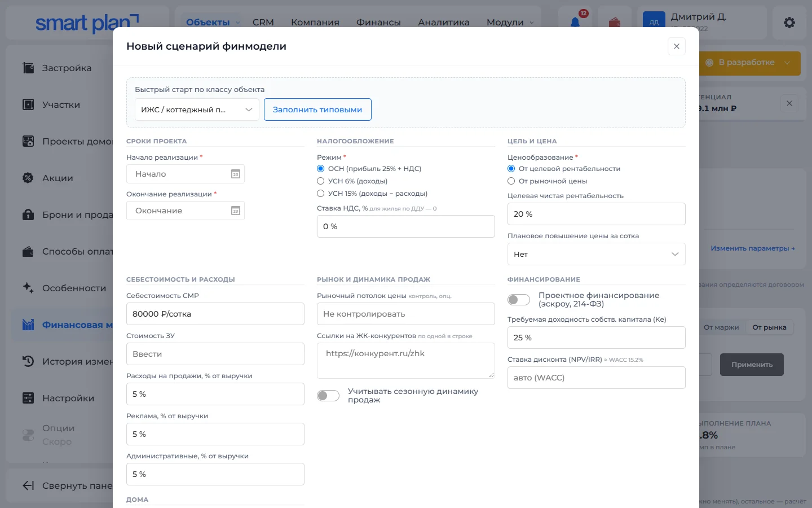Open the Проекты домов sidebar icon
The image size is (812, 508).
pos(28,141)
